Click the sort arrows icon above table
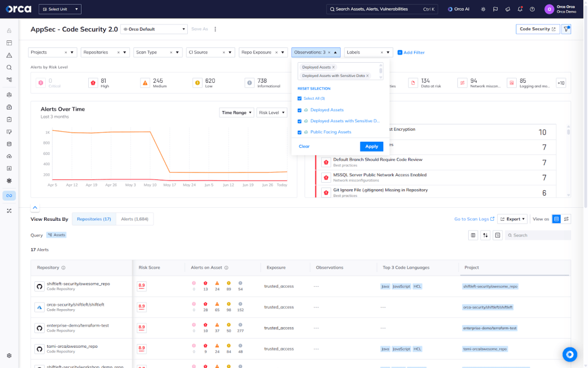Screen dimensions: 588x368 485,235
